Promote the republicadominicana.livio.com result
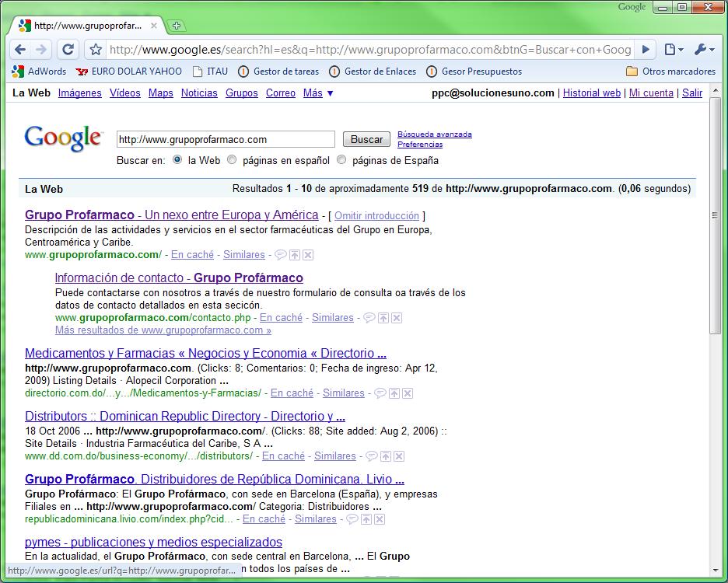This screenshot has width=728, height=583. tap(366, 519)
